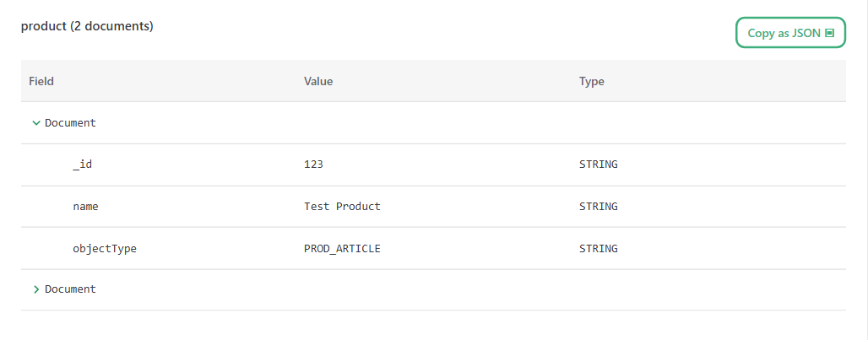
Task: Click the STRING type in objectType row
Action: [x=599, y=249]
